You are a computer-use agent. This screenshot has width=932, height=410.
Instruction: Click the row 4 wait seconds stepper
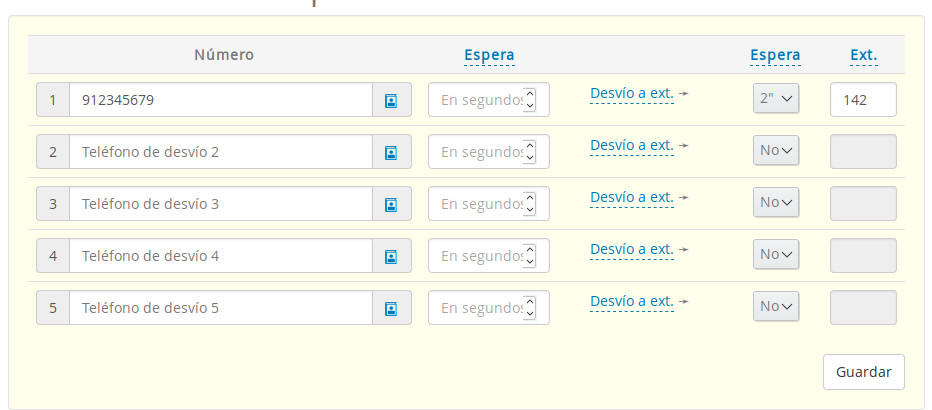(x=530, y=256)
